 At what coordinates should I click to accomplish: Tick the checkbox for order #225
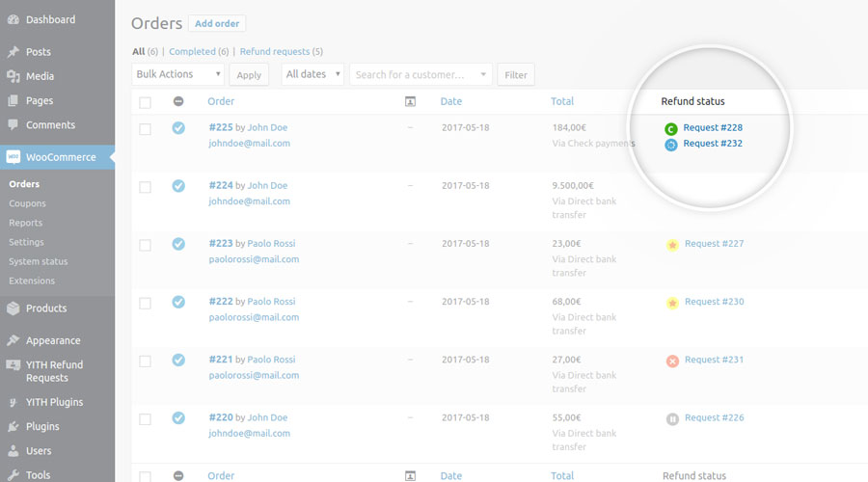[x=145, y=128]
